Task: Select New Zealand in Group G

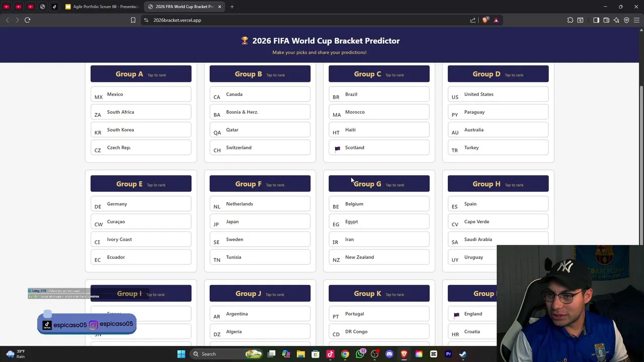Action: click(379, 257)
